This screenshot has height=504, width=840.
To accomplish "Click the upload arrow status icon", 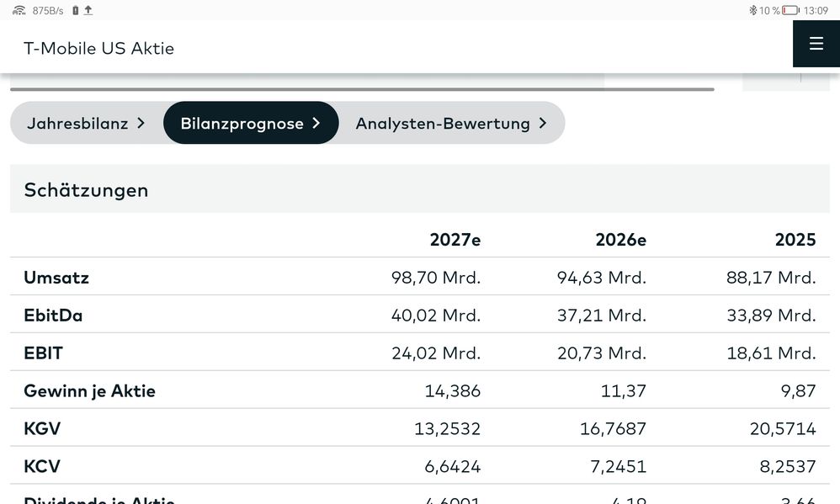I will pos(88,10).
